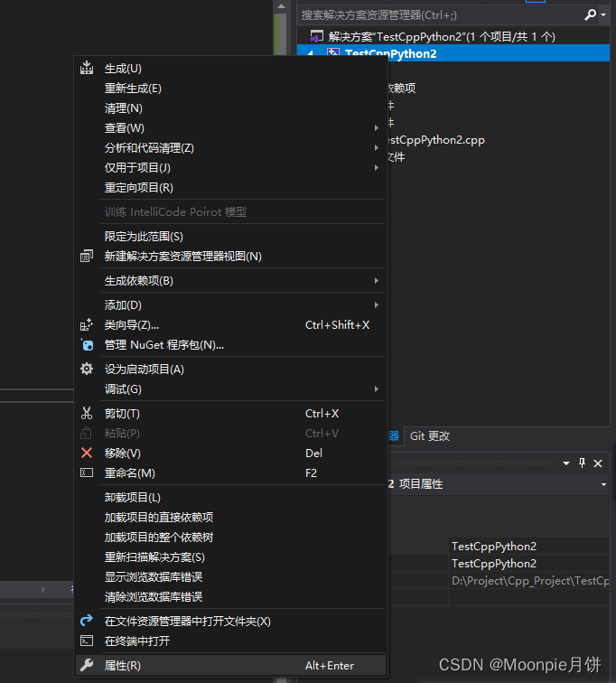The width and height of the screenshot is (616, 683).
Task: Expand the 添加(D) submenu
Action: coord(377,305)
